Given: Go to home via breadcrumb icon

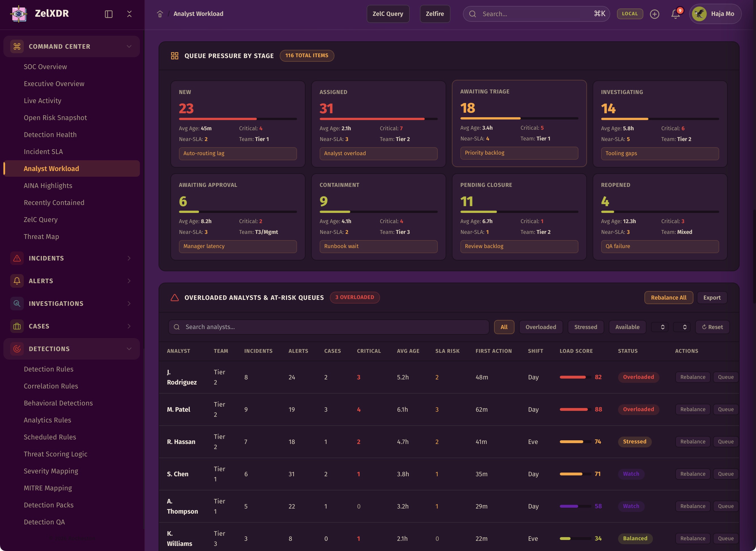Looking at the screenshot, I should point(160,14).
